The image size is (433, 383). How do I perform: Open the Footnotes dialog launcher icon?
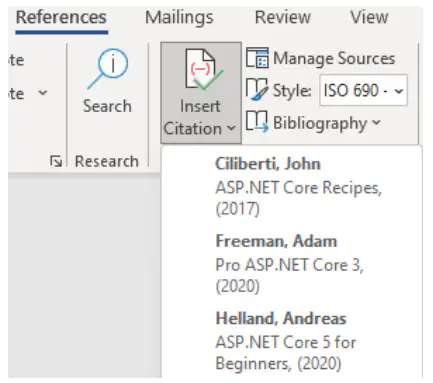(56, 161)
